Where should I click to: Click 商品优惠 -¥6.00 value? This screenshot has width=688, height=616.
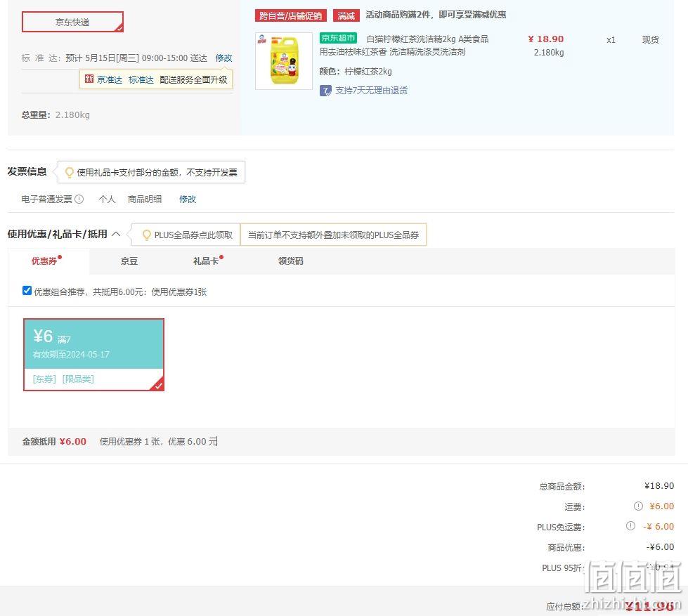click(x=660, y=546)
